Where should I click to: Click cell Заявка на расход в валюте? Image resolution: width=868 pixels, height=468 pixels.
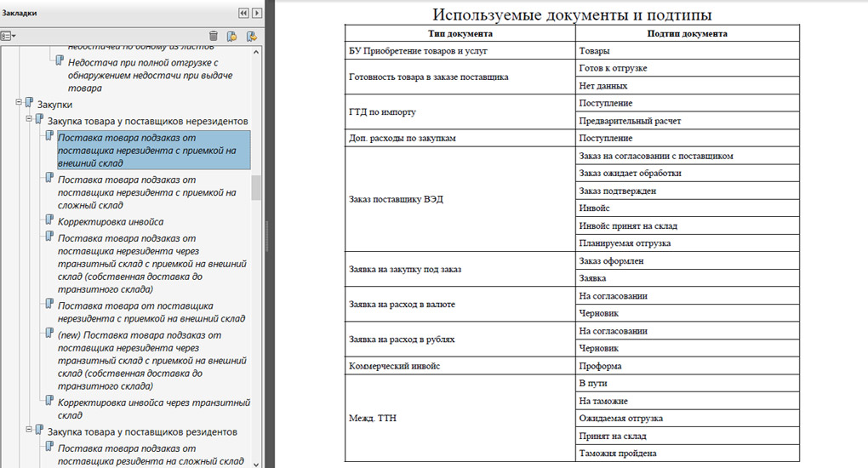click(x=460, y=304)
